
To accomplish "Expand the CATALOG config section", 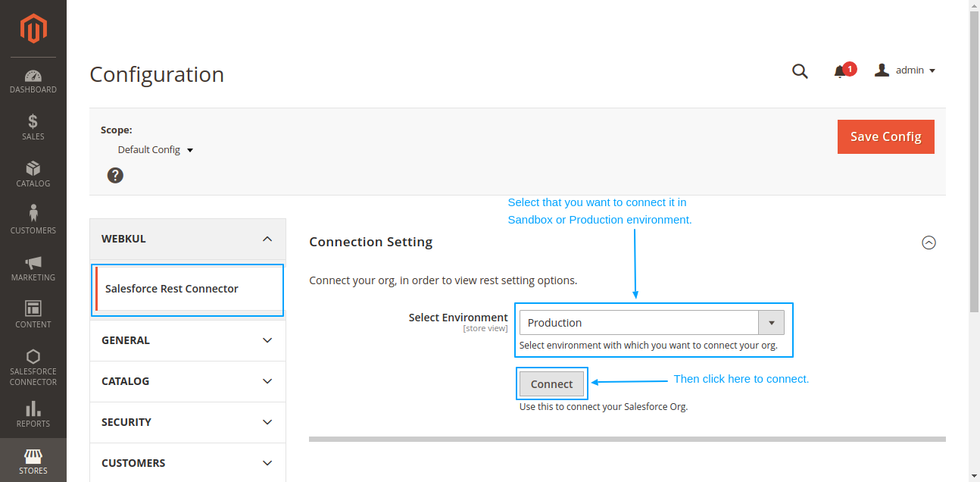I will 188,381.
